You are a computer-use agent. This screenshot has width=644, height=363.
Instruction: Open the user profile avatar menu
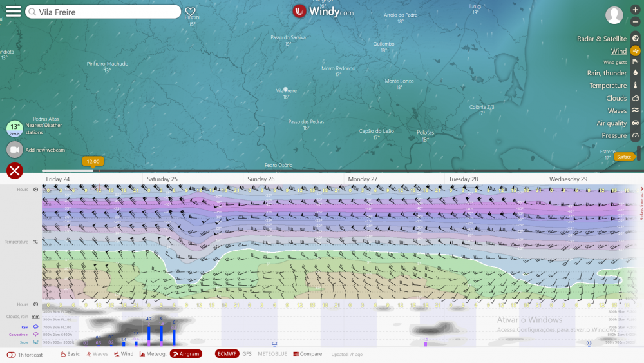tap(614, 15)
